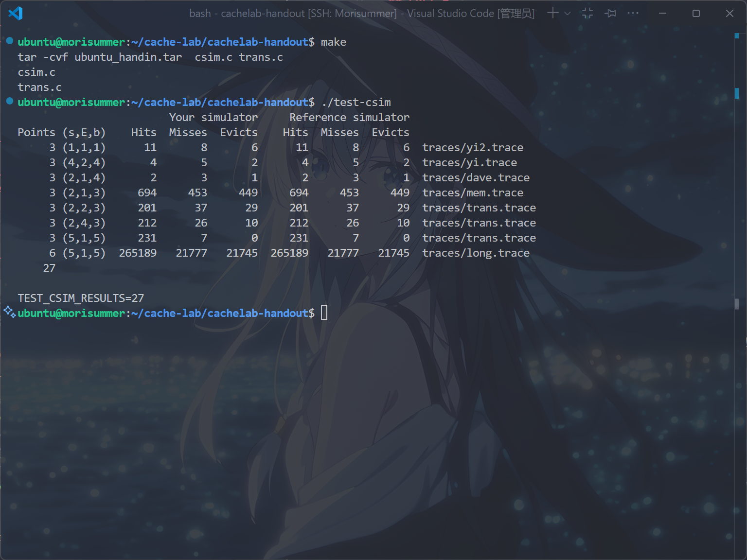Open a new terminal with plus icon
This screenshot has height=560, width=747.
pyautogui.click(x=552, y=13)
